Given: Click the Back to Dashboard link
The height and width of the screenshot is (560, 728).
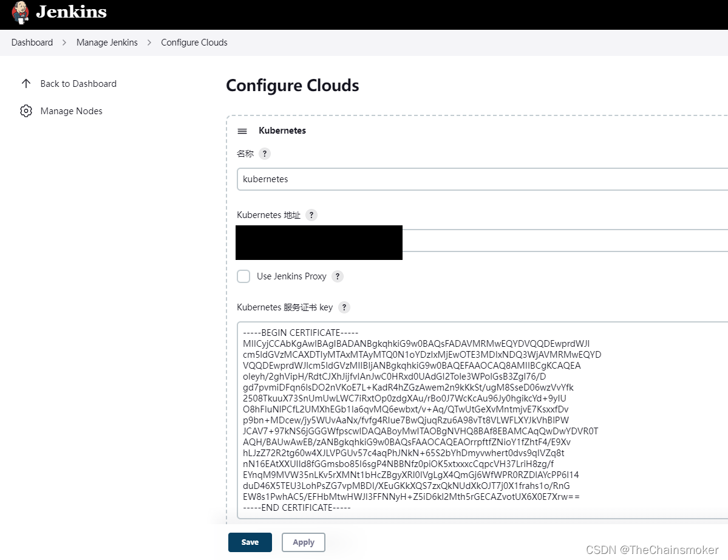Looking at the screenshot, I should [x=78, y=84].
